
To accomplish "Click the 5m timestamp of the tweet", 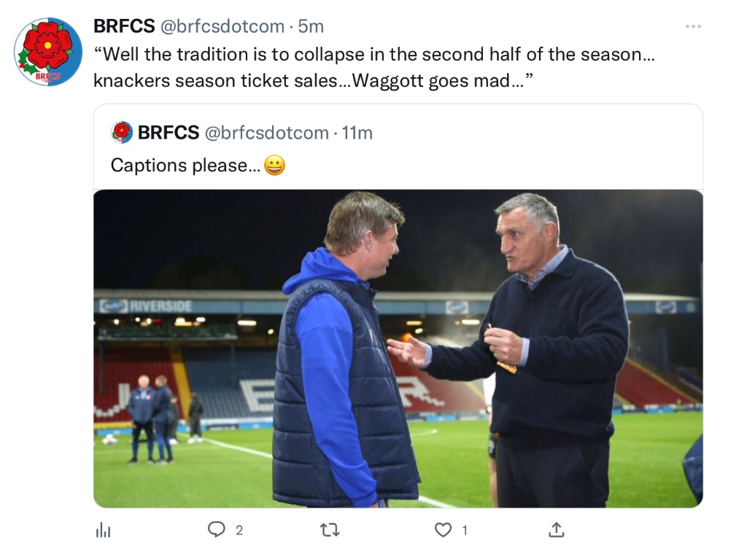I will pyautogui.click(x=311, y=26).
